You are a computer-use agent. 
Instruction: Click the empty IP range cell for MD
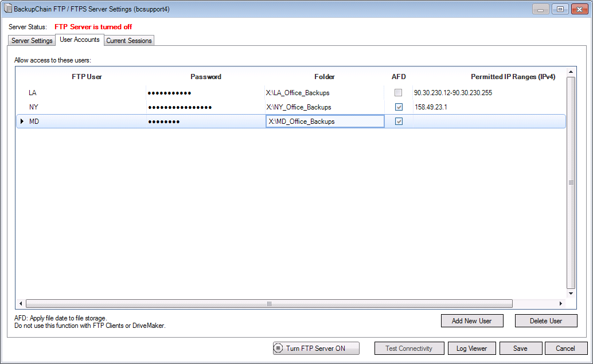489,122
